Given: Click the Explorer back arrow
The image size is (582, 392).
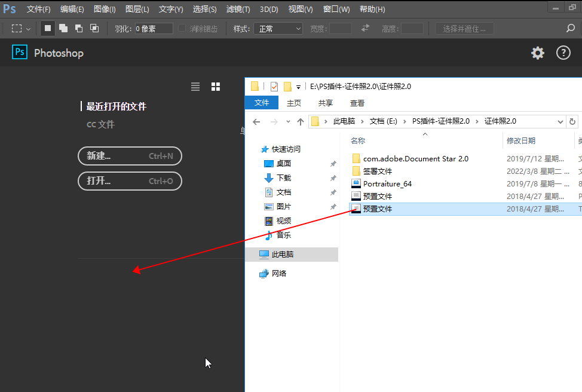Looking at the screenshot, I should [256, 122].
